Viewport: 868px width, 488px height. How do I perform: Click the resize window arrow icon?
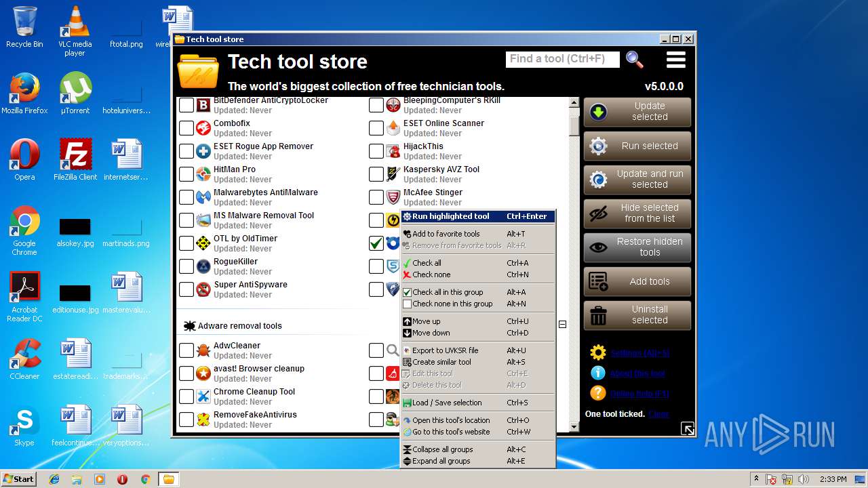coord(688,428)
